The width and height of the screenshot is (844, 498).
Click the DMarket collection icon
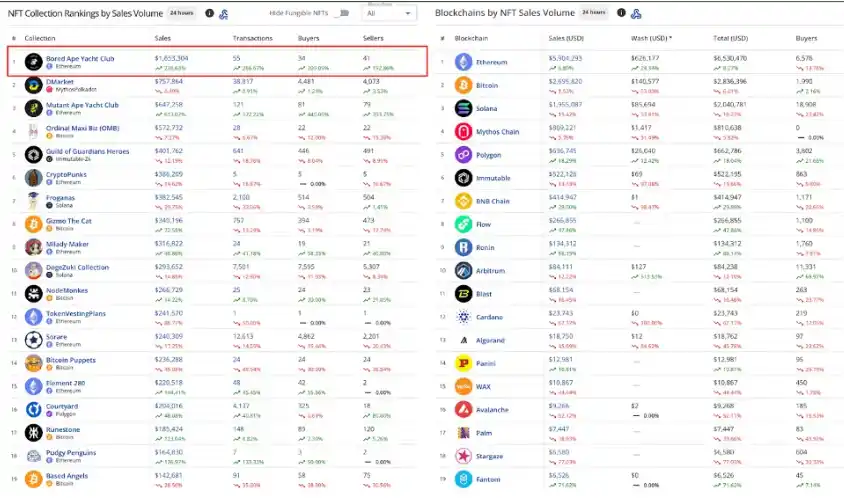tap(33, 85)
